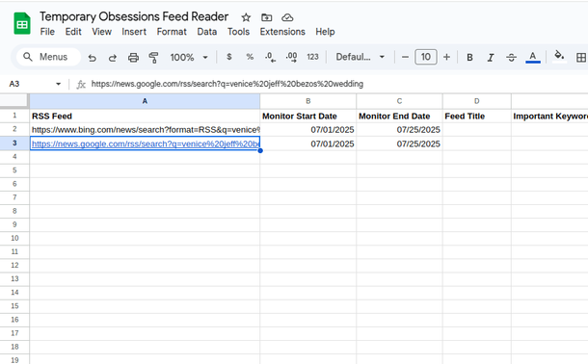This screenshot has width=588, height=364.
Task: Expand the Default font dropdown
Action: point(360,57)
